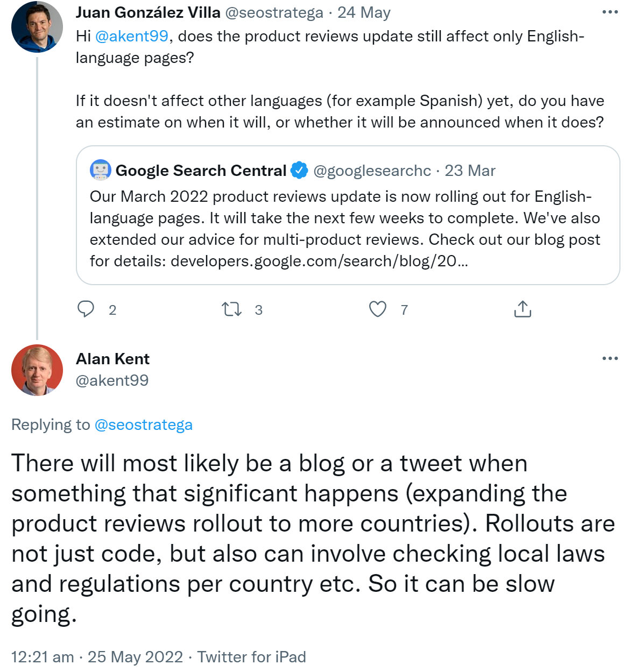This screenshot has width=628, height=672.
Task: Open Alan Kent's profile photo
Action: (37, 370)
